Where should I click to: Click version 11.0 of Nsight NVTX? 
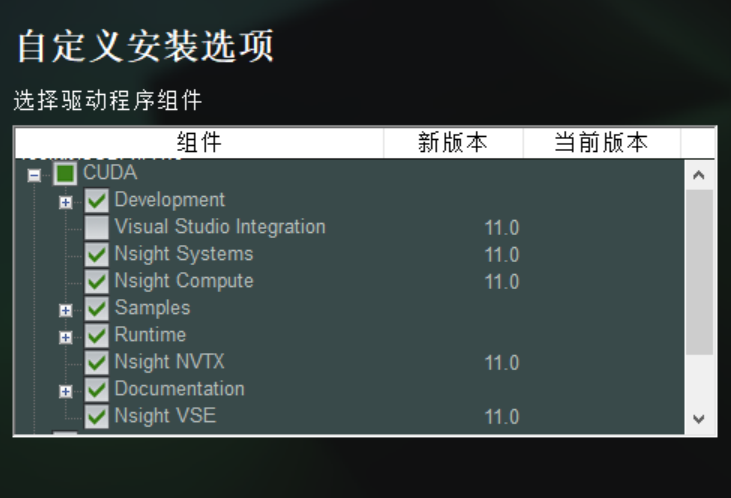pos(502,363)
